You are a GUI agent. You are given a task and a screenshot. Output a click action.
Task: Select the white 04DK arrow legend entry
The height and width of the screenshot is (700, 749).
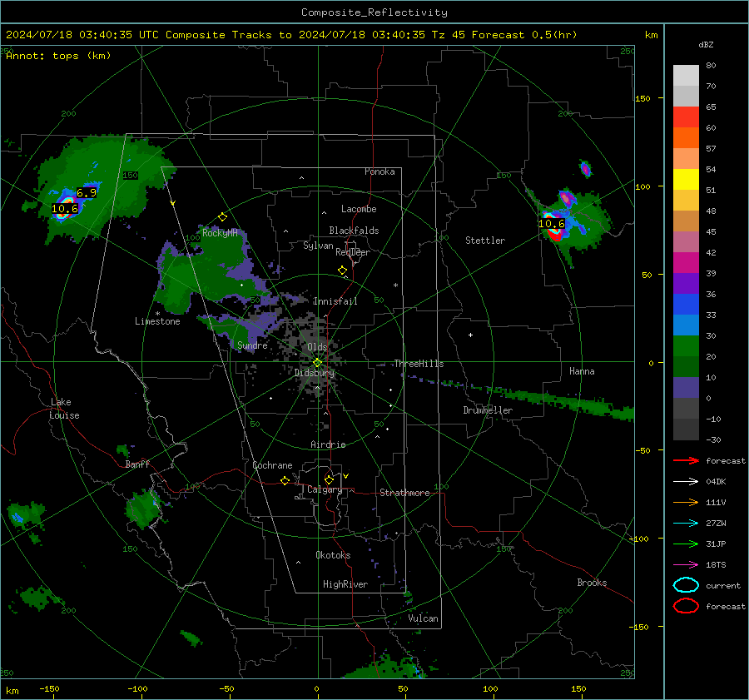pyautogui.click(x=686, y=481)
